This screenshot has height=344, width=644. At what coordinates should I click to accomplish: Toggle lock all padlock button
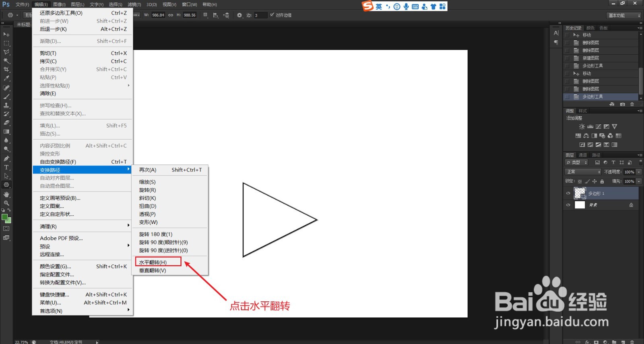[x=602, y=181]
